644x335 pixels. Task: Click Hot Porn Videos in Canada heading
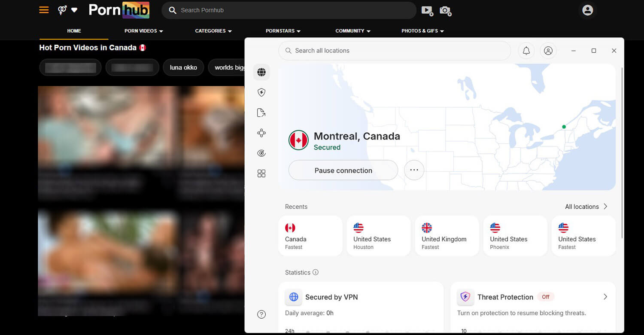pyautogui.click(x=93, y=48)
